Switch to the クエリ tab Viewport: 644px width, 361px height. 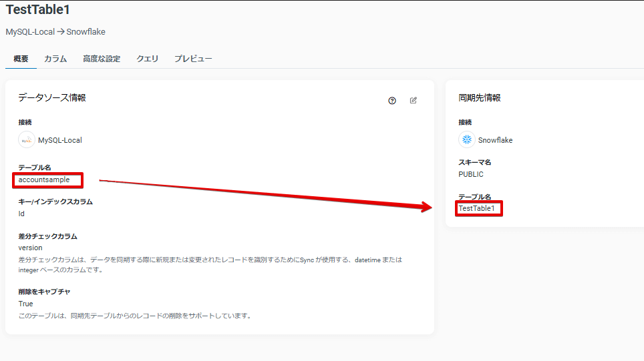(x=148, y=59)
